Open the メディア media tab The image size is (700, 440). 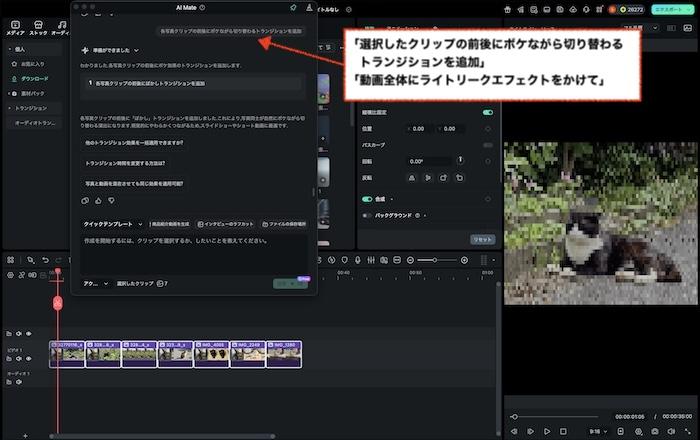(15, 28)
